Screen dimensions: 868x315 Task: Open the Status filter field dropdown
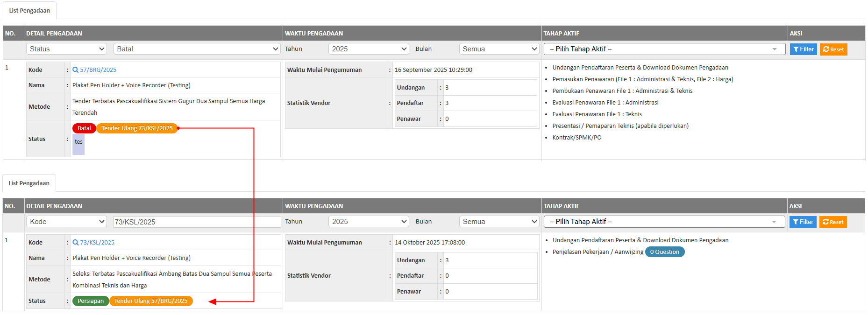coord(67,49)
